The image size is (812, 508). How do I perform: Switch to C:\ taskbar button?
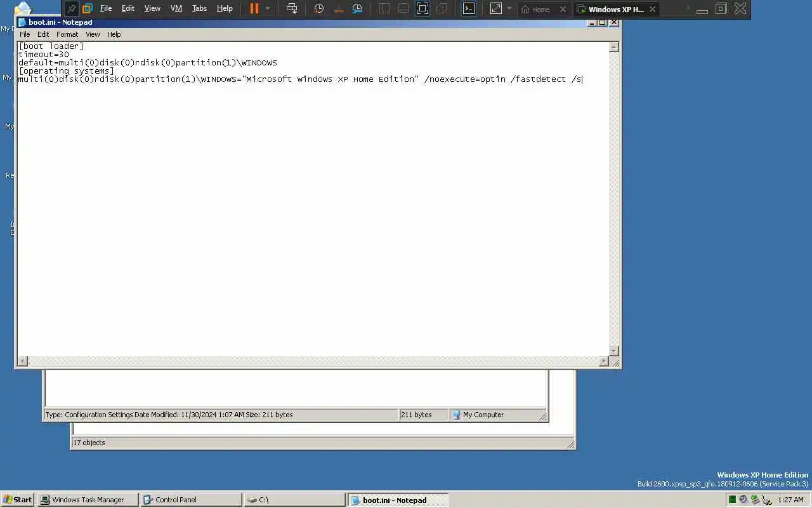(294, 500)
